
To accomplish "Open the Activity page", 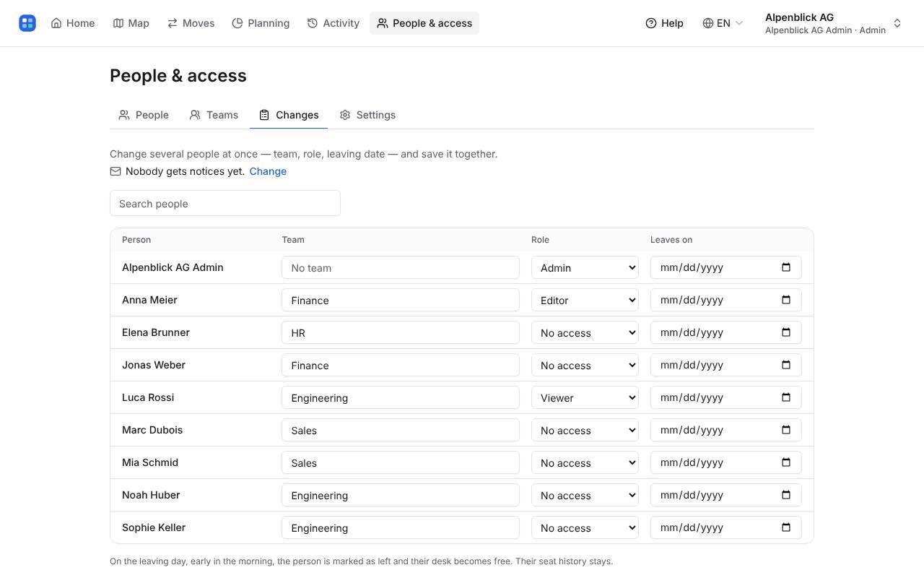I will coord(334,23).
